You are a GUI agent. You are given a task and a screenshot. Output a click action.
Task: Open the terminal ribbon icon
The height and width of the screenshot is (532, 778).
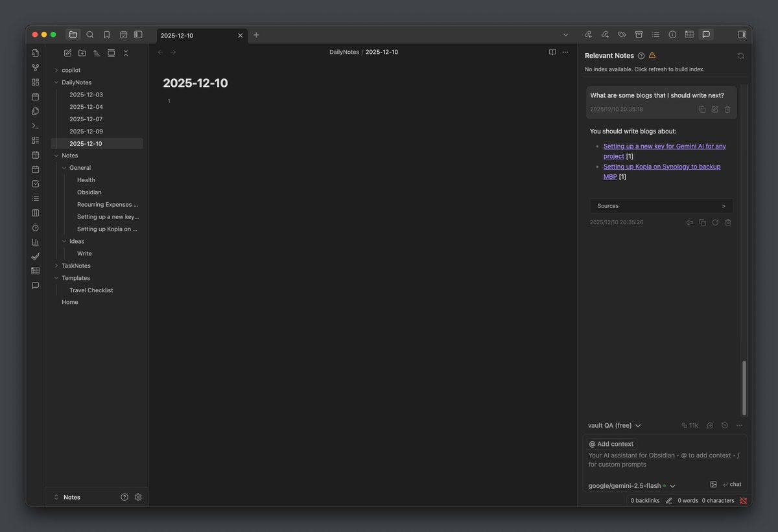pos(35,126)
